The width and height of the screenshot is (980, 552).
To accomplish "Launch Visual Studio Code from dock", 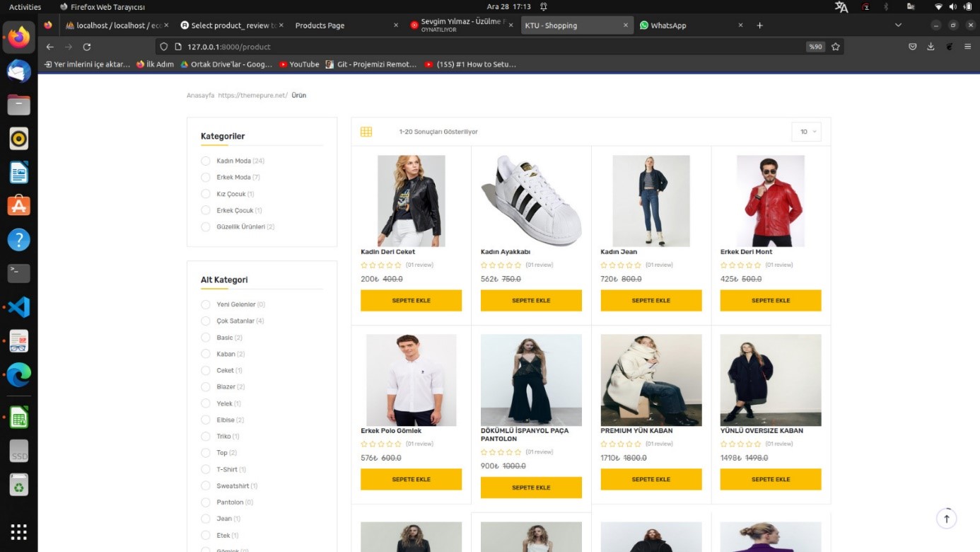I will click(x=19, y=307).
